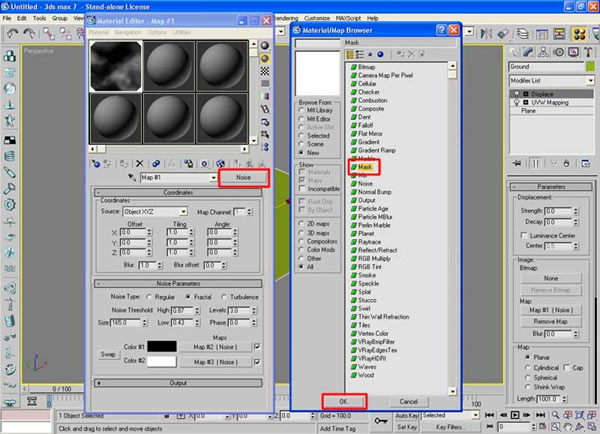Click Sample Type sphere icon in Material Editor
The height and width of the screenshot is (434, 600).
pos(265,46)
